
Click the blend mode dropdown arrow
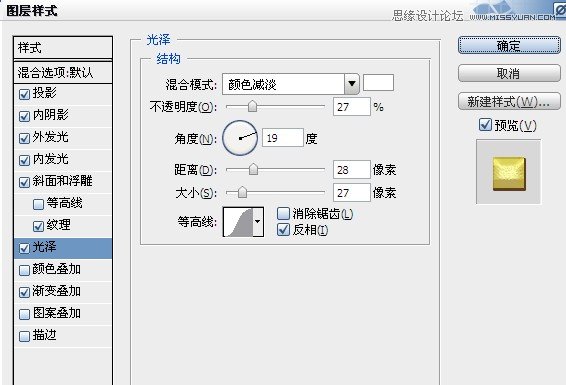click(352, 84)
